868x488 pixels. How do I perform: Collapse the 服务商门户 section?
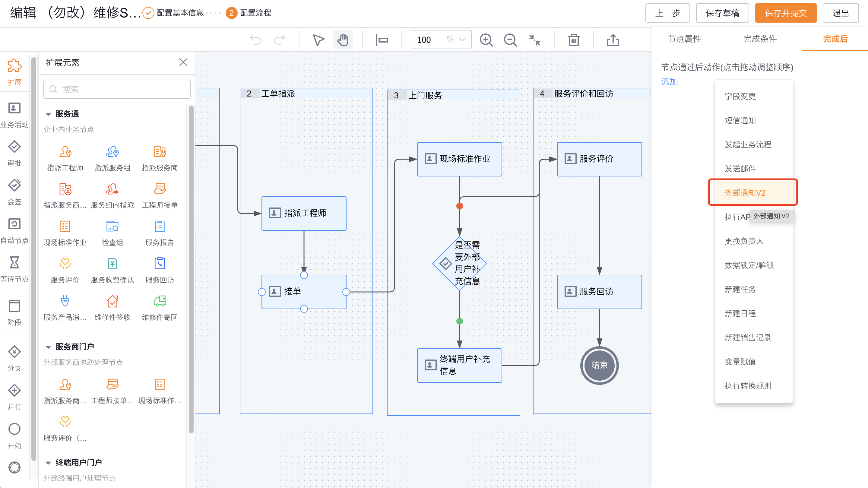click(x=48, y=347)
